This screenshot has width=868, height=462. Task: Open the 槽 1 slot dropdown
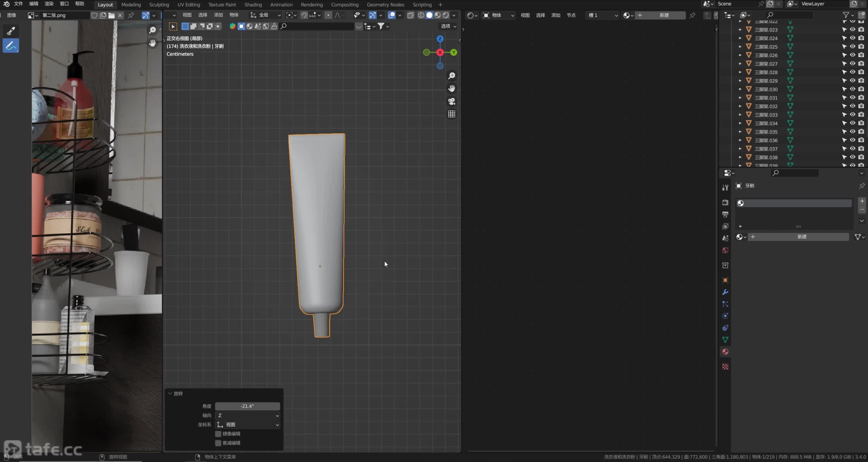click(x=603, y=15)
